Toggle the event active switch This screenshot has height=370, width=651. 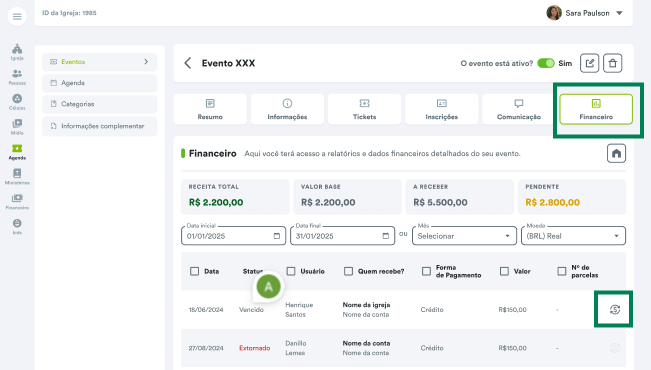(546, 63)
